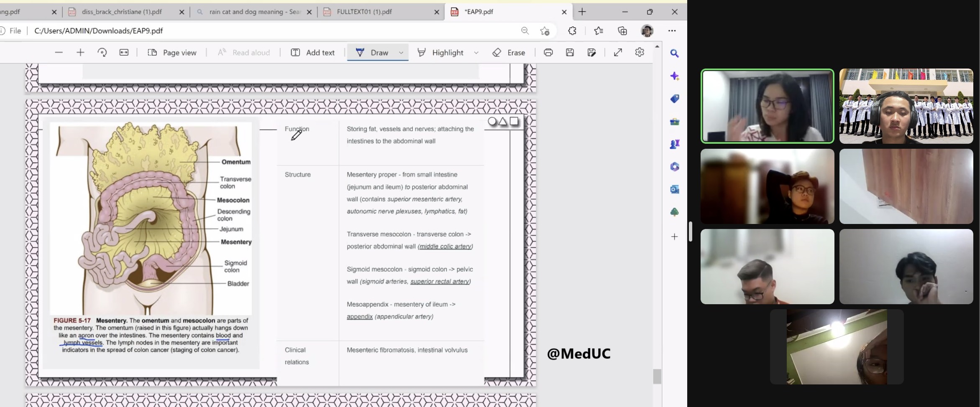
Task: Rotate the PDF page
Action: [x=102, y=53]
